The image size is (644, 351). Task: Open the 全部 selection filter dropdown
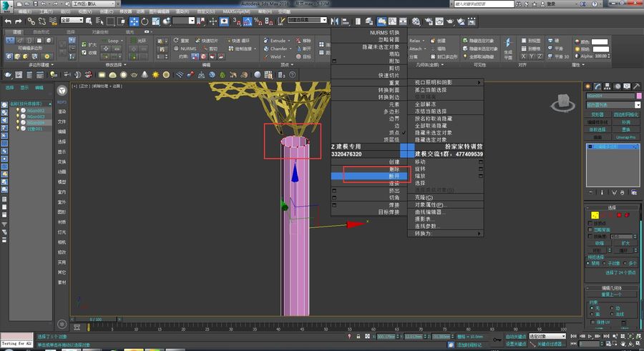72,20
